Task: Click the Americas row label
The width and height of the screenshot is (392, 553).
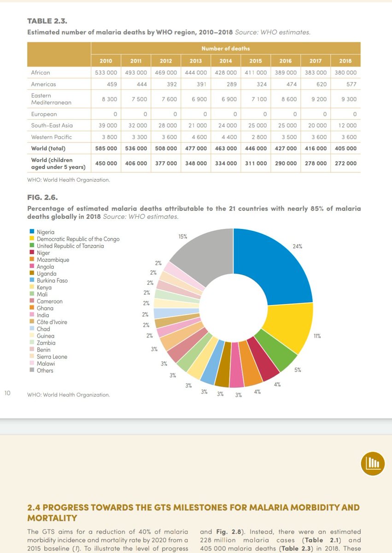Action: [43, 84]
